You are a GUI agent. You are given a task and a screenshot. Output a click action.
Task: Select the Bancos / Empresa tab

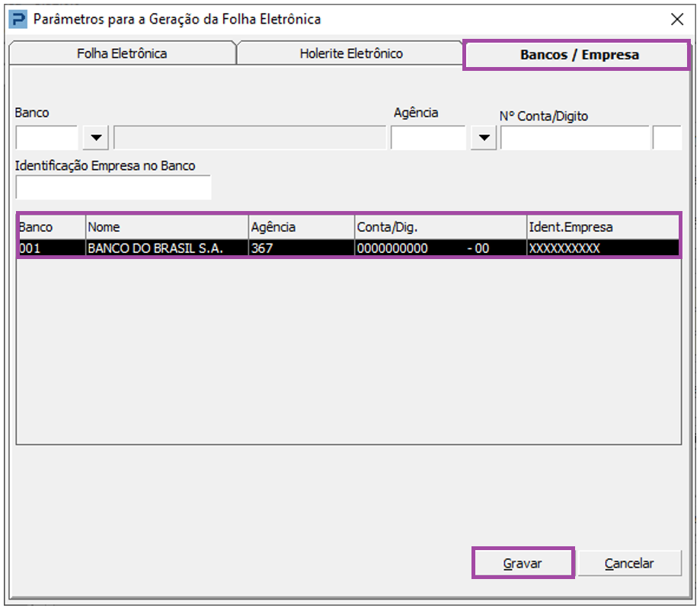(x=579, y=55)
